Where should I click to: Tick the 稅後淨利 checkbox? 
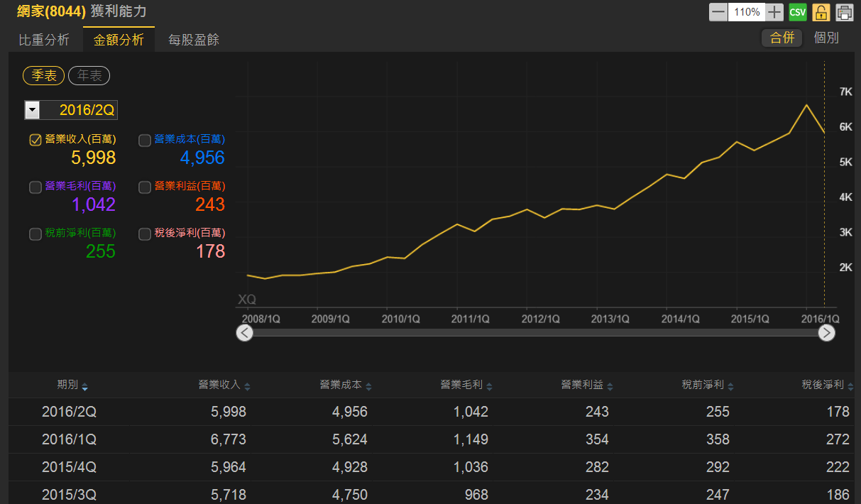145,234
